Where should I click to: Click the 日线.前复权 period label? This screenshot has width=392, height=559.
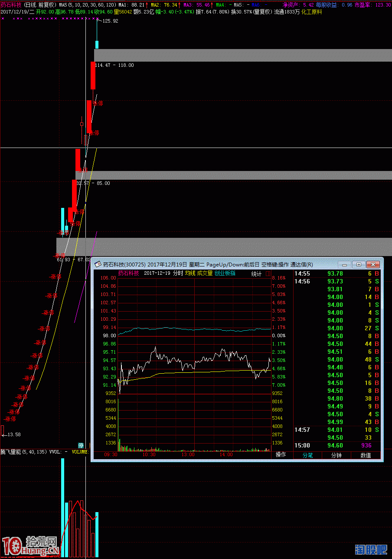[40, 5]
